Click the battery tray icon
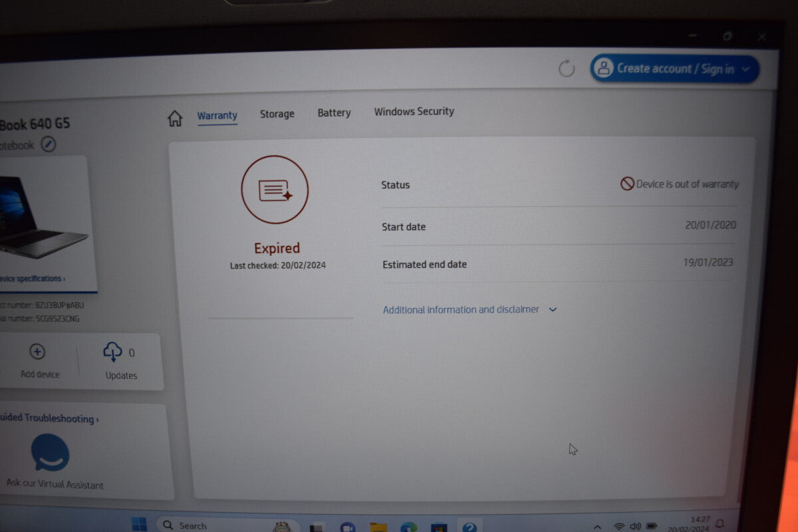Viewport: 798px width, 532px height. 652,525
